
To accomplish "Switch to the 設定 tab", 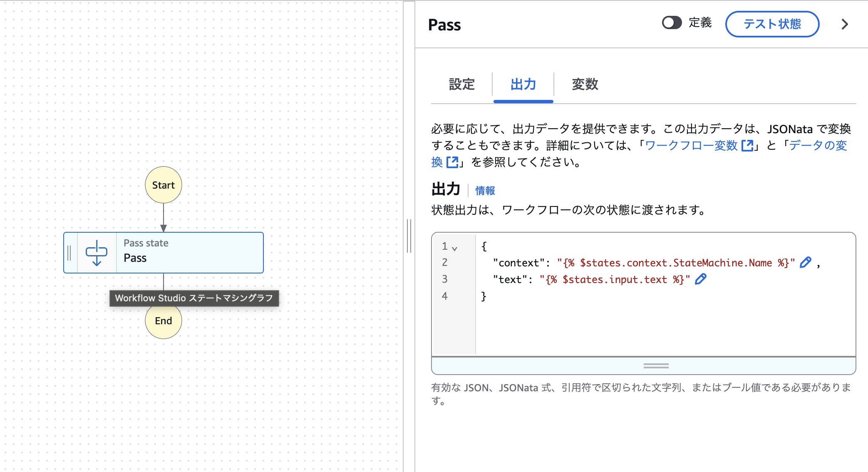I will 462,84.
